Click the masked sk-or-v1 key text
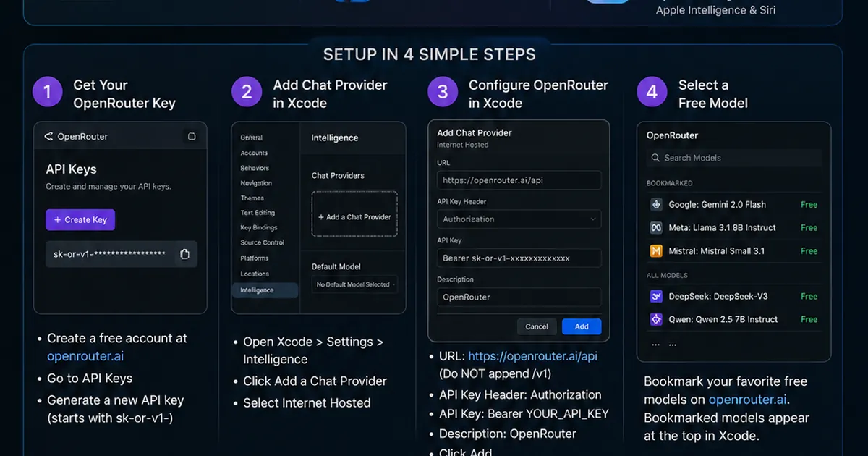 pos(109,254)
